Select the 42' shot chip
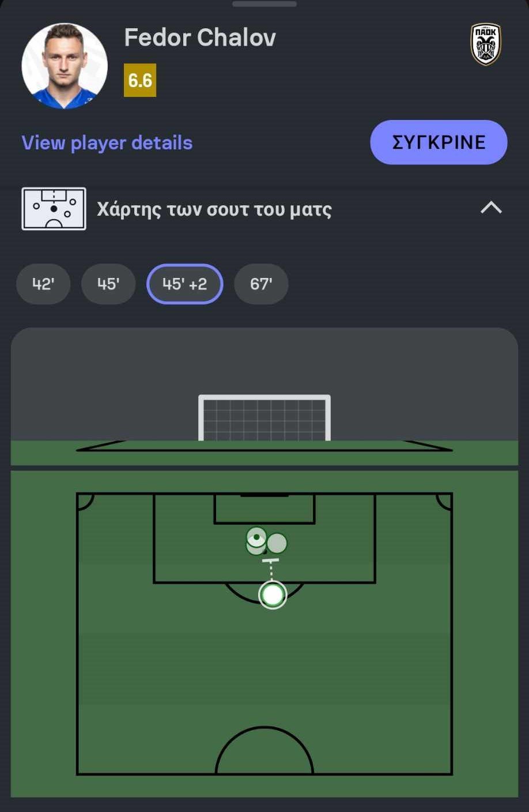529x812 pixels. point(43,284)
